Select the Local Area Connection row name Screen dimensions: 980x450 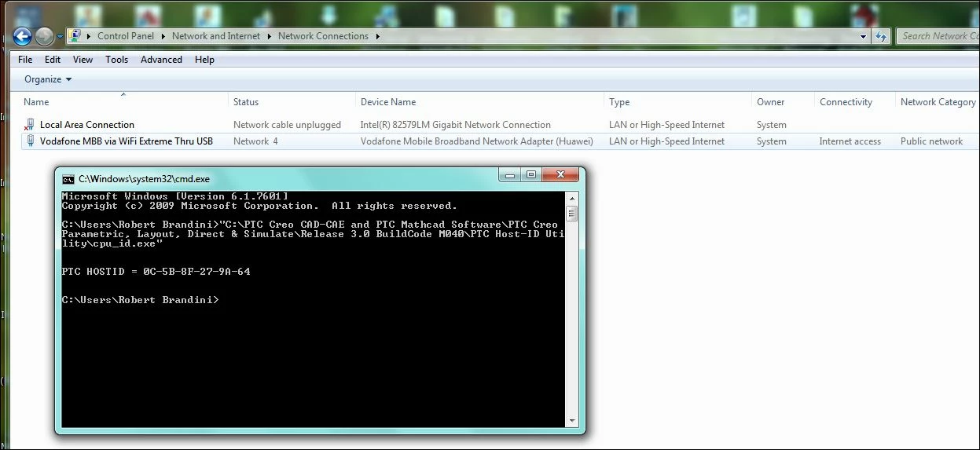coord(87,125)
